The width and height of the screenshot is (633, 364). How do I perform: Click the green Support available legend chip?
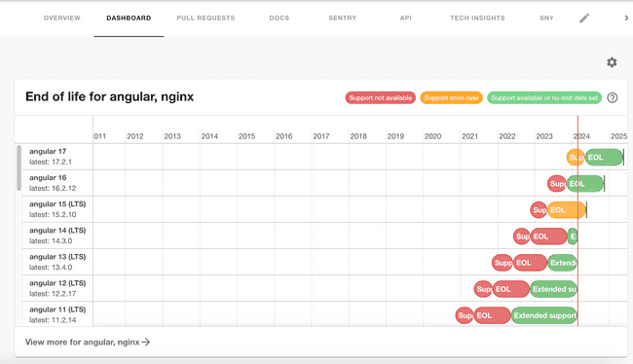pos(544,97)
